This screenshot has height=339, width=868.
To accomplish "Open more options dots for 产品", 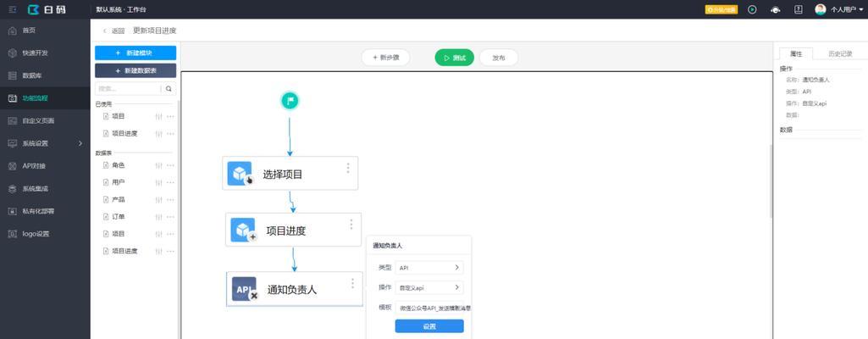I will [x=170, y=199].
